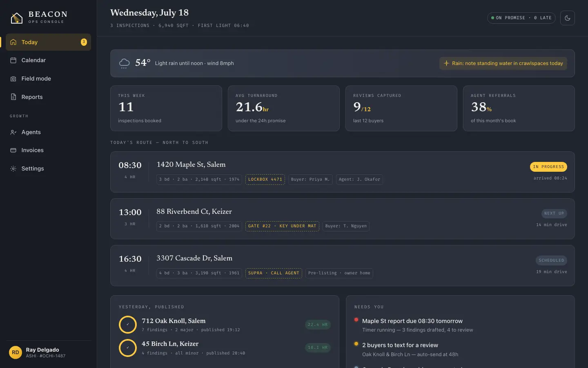Open the 88 Riverbend Ct, Keizer inspection
The image size is (588, 368).
[x=342, y=219]
